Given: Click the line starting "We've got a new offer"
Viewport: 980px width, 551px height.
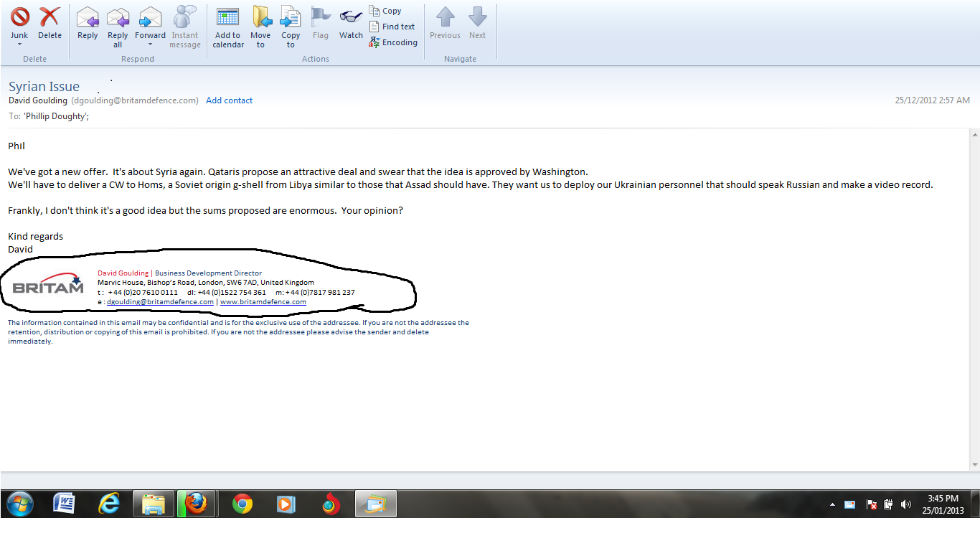Looking at the screenshot, I should [298, 171].
